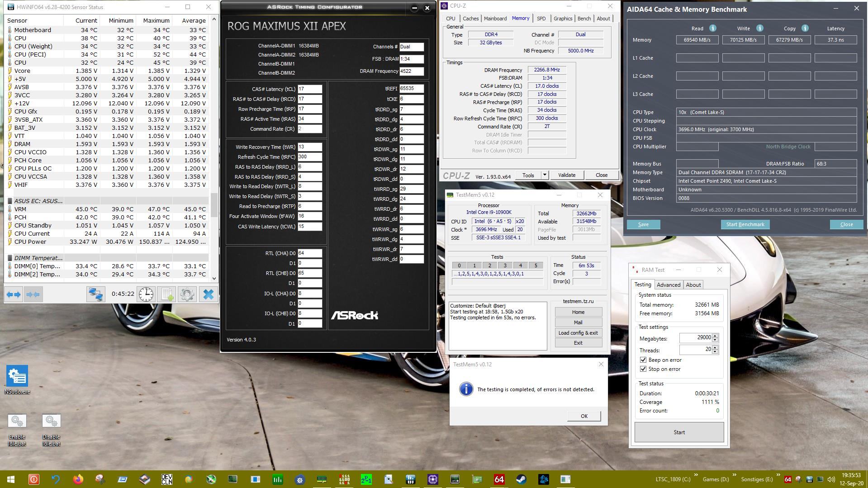The height and width of the screenshot is (488, 868).
Task: Toggle Stop on error checkbox
Action: point(643,369)
